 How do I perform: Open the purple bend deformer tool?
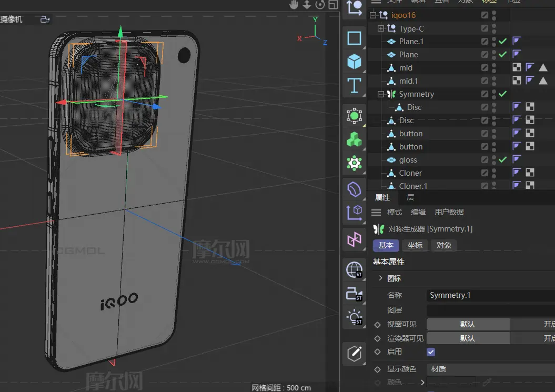(x=354, y=189)
